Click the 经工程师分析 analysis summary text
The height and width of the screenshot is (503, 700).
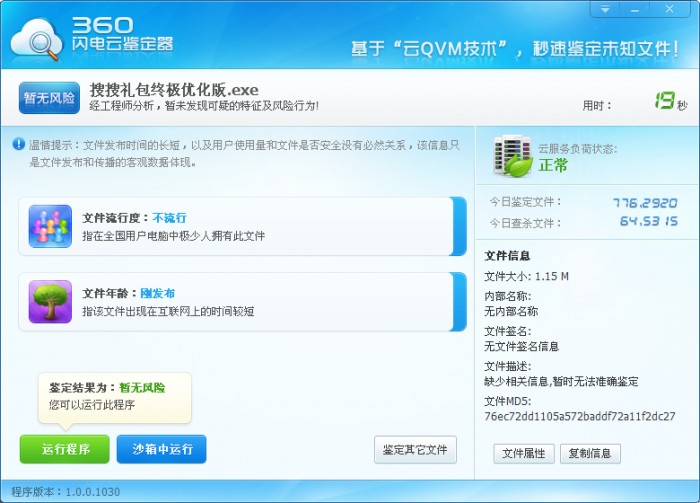pos(204,106)
